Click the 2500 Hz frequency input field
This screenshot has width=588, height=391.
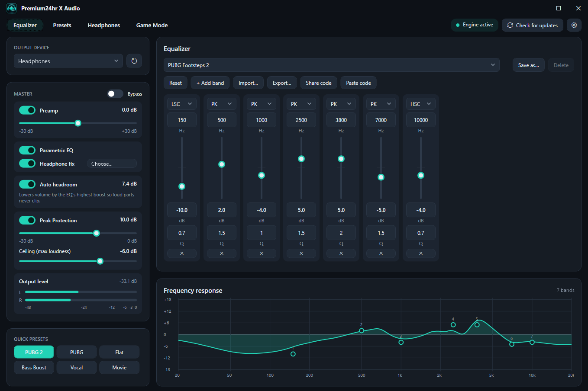click(301, 120)
